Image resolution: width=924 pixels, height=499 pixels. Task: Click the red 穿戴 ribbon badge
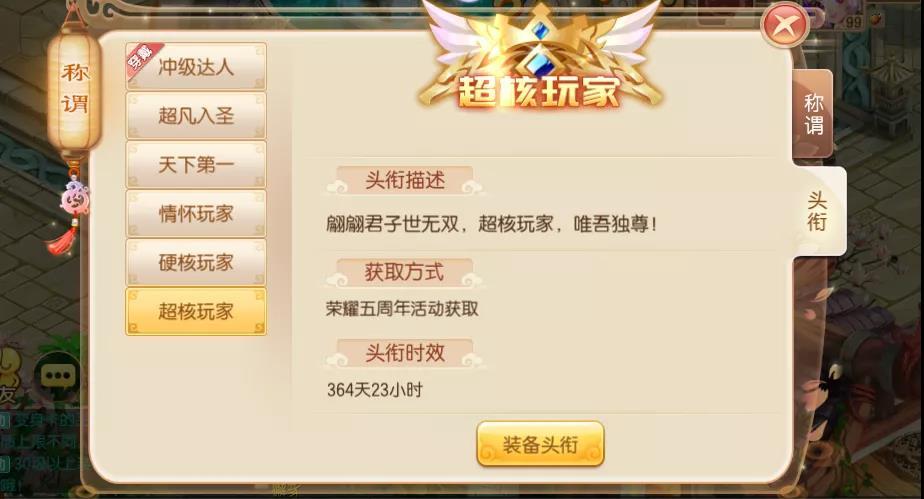click(x=141, y=60)
